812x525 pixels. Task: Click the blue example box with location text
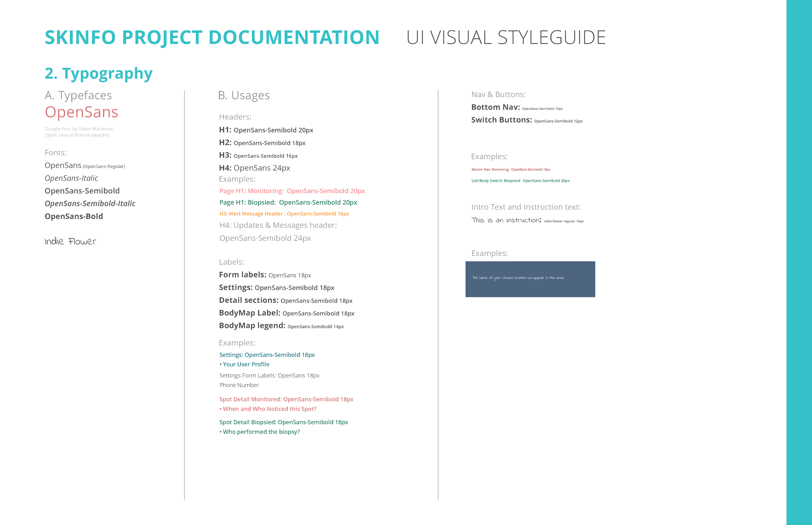click(530, 279)
